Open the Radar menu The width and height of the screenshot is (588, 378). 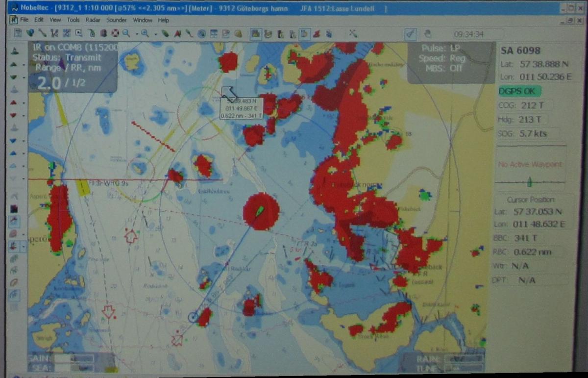93,20
